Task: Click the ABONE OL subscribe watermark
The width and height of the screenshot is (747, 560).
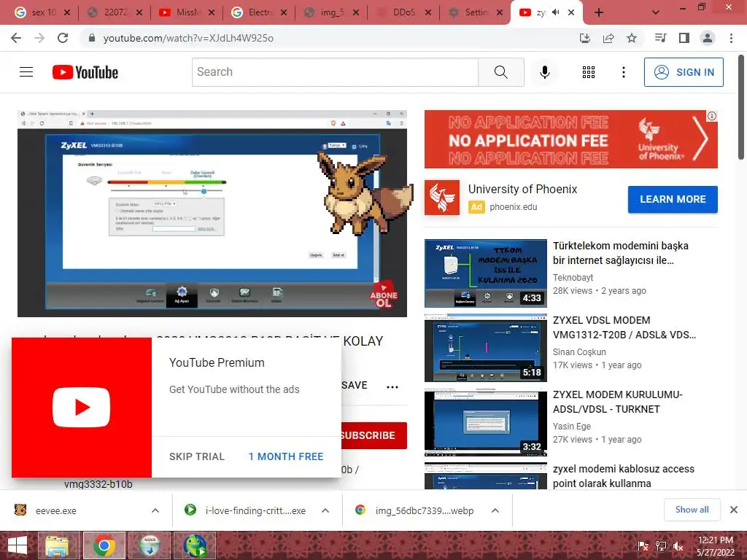Action: pos(384,296)
